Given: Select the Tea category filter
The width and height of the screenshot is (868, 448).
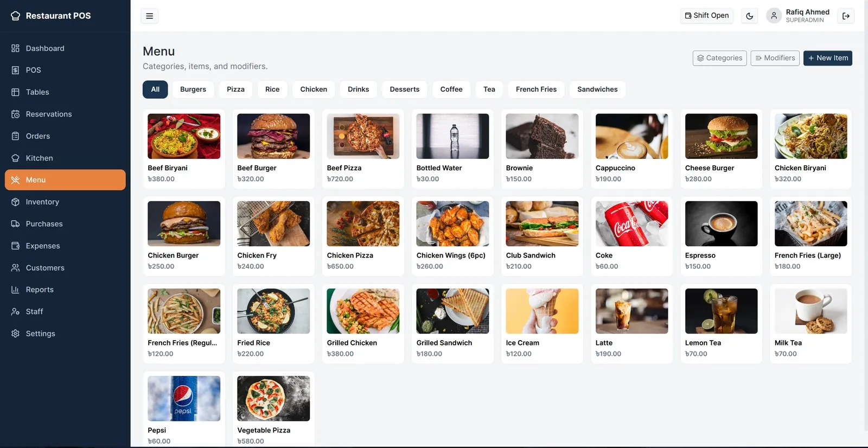Looking at the screenshot, I should (489, 89).
